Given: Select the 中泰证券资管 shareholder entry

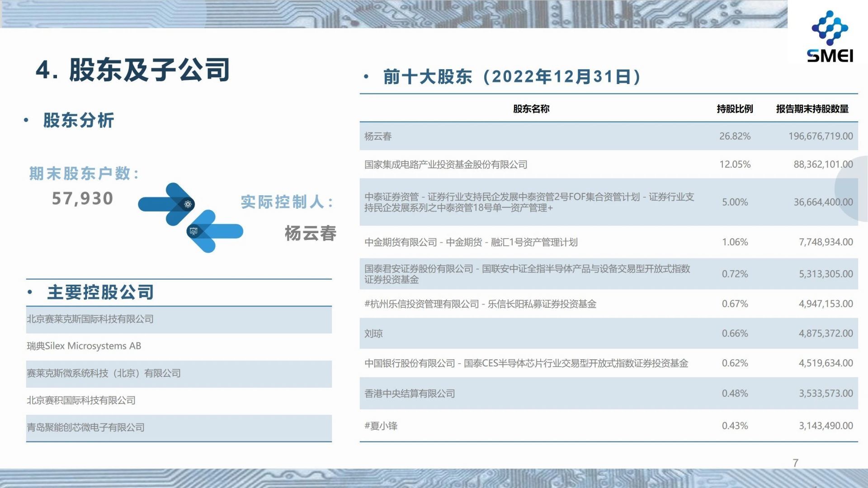Looking at the screenshot, I should coord(529,202).
